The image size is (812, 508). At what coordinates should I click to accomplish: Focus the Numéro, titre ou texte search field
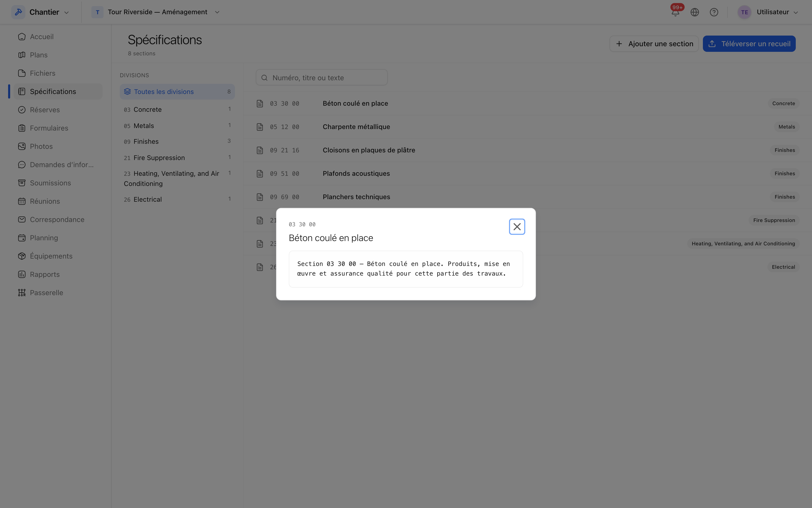(322, 78)
